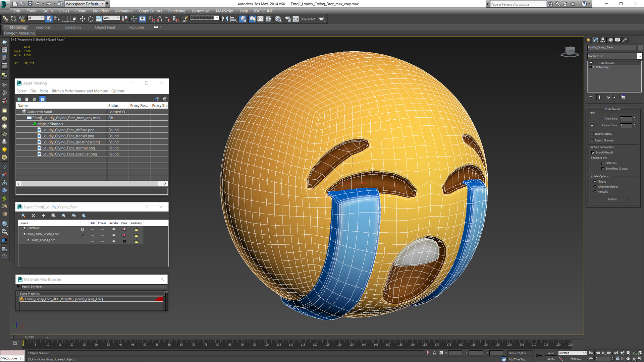
Task: Select Loudly_Crying_Face_normal.png in asset list
Action: coord(68,148)
